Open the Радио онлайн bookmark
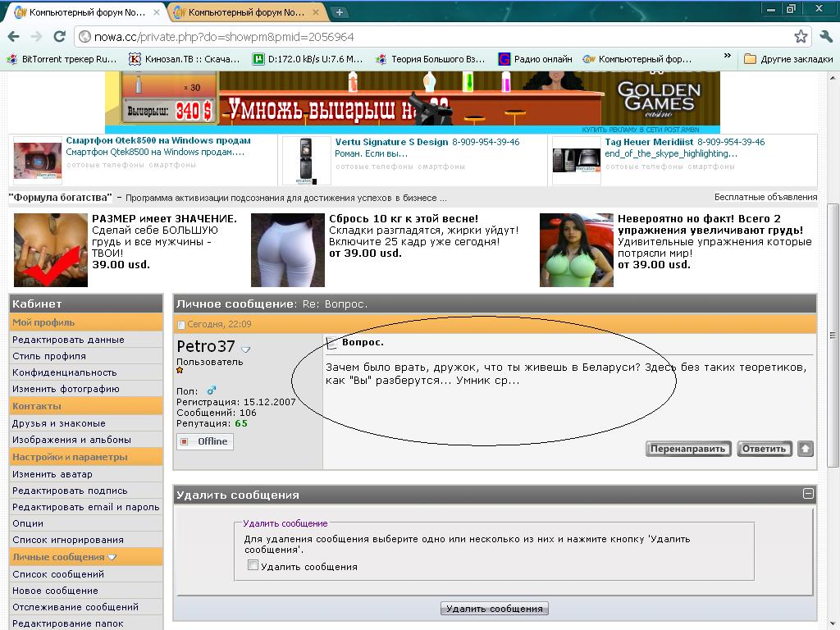840x630 pixels. (535, 59)
